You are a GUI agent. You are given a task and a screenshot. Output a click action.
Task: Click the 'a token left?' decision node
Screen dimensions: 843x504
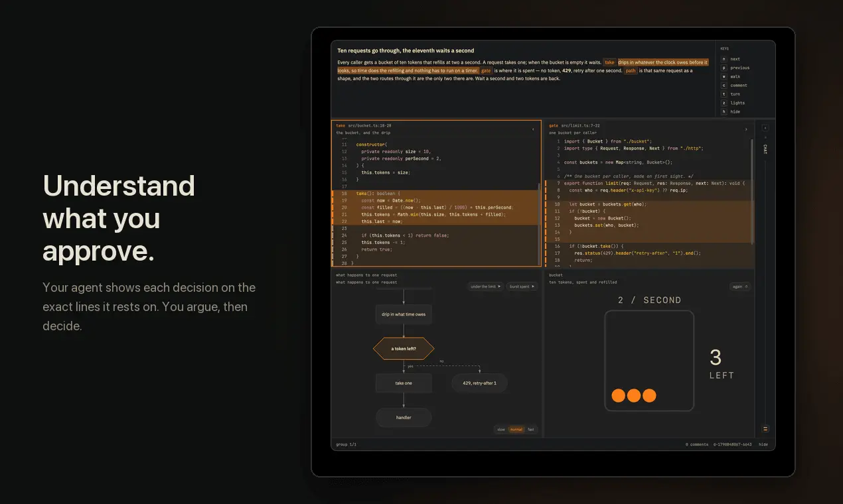[x=404, y=348]
